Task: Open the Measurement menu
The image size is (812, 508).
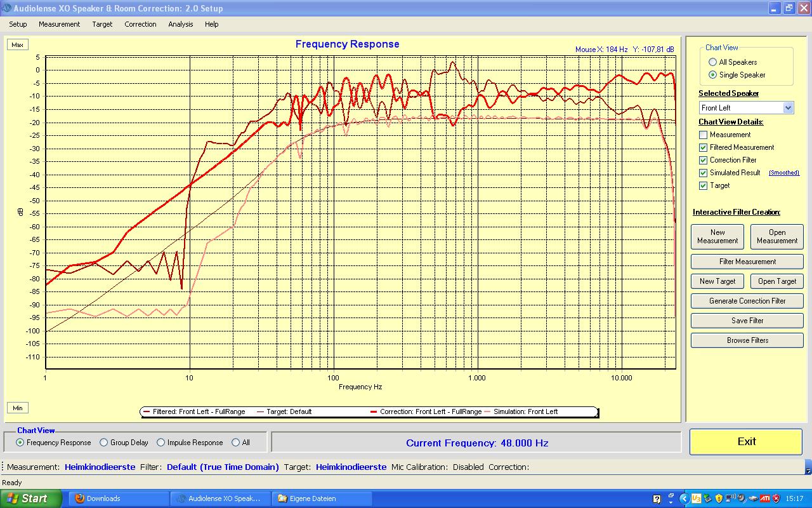Action: point(59,24)
